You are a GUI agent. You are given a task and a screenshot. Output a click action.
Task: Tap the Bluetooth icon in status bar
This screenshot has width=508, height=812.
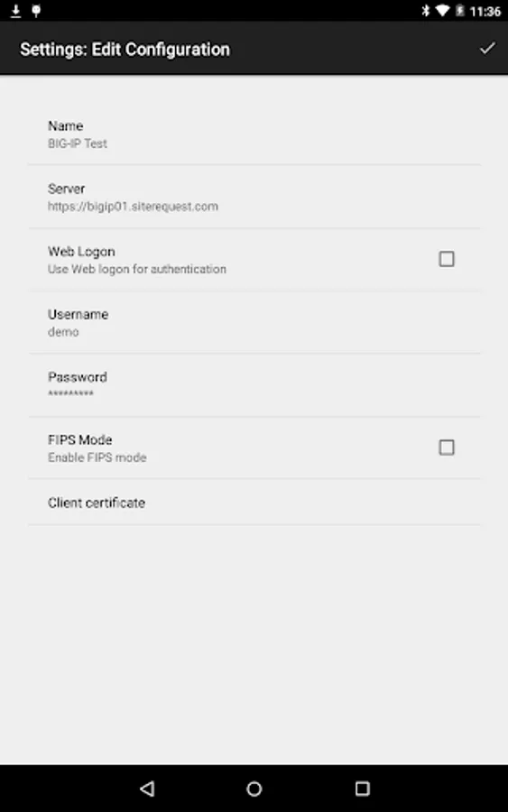click(426, 11)
